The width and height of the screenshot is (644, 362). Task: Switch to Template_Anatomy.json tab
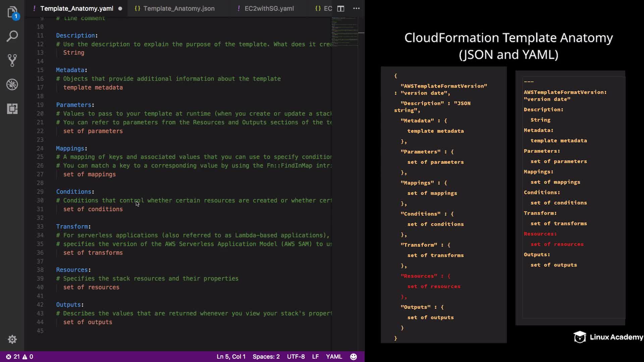178,9
